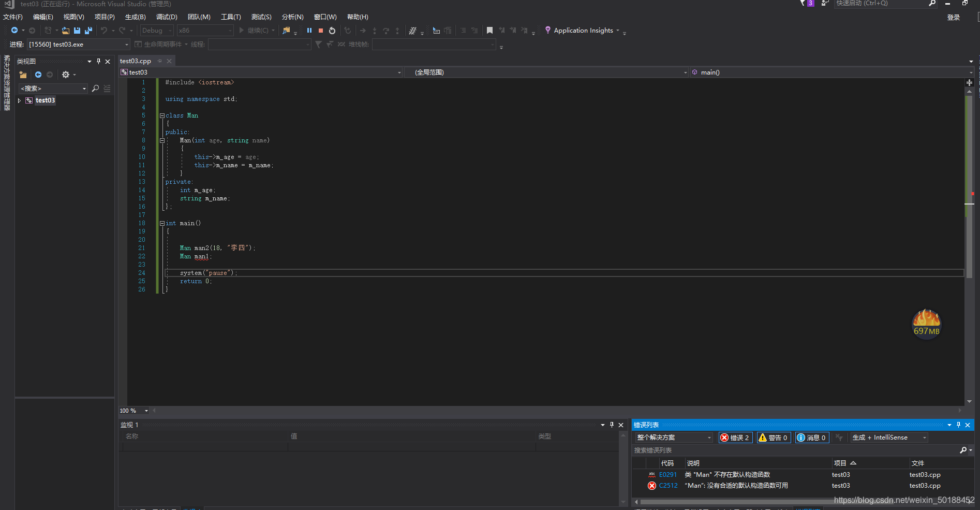Click the Sign in (登录) link

[953, 18]
